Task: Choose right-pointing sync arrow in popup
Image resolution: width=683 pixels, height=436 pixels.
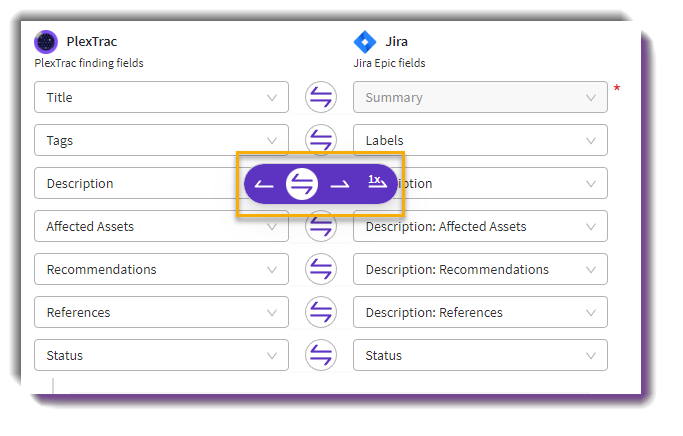Action: click(340, 184)
